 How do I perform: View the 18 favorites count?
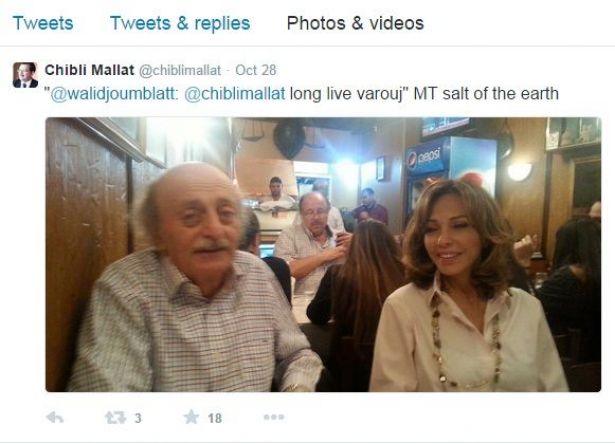[x=215, y=418]
